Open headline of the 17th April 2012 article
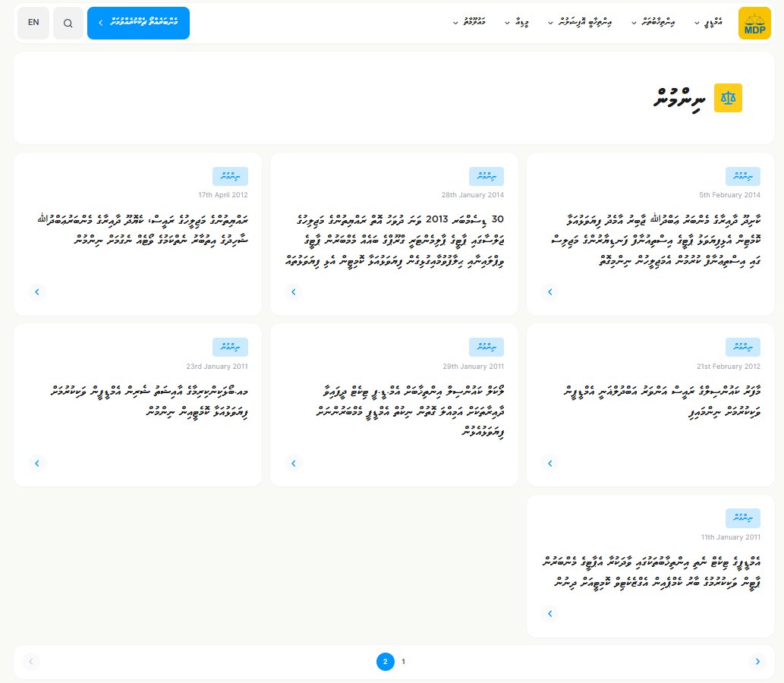 [143, 229]
